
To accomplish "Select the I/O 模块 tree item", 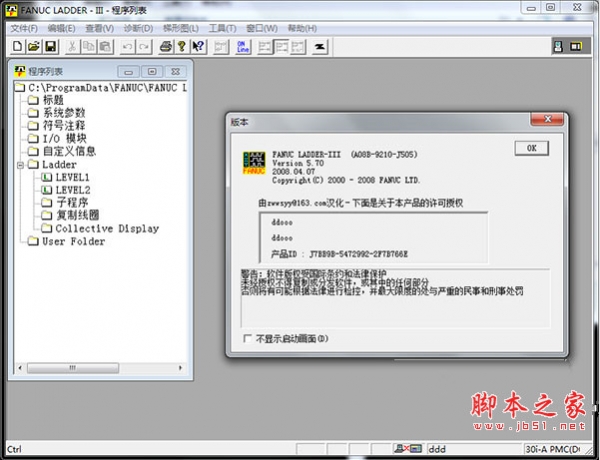I will coord(64,139).
